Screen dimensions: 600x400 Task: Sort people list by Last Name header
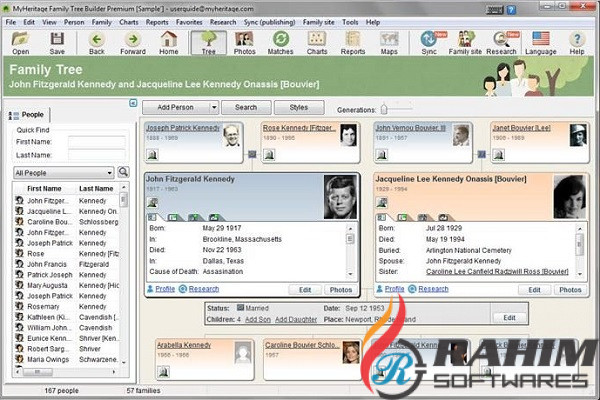tap(96, 189)
